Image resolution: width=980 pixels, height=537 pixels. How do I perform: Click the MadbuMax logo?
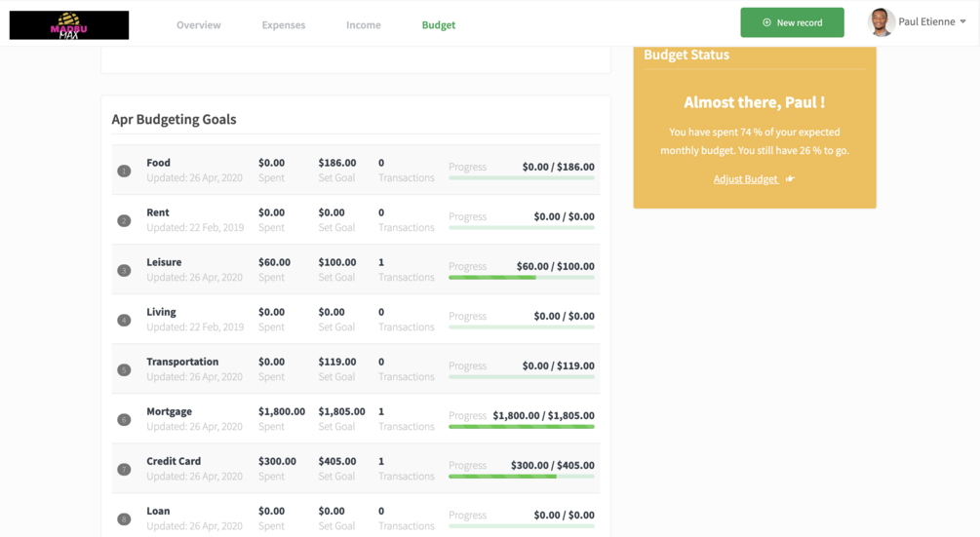(x=69, y=25)
